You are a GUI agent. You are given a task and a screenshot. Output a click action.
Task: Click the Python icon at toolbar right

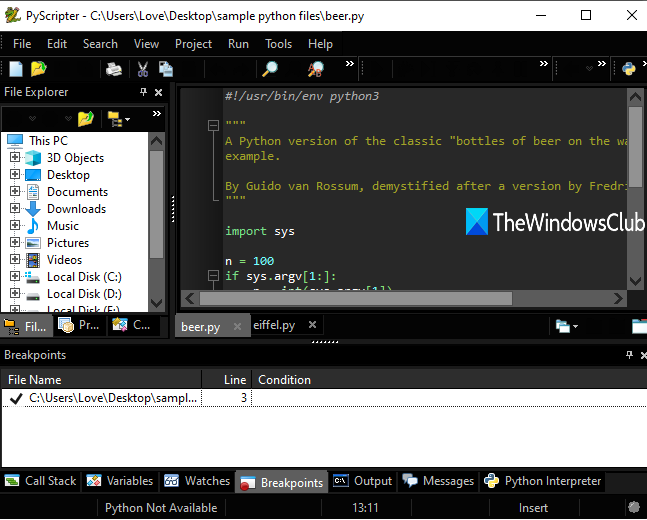coord(629,69)
